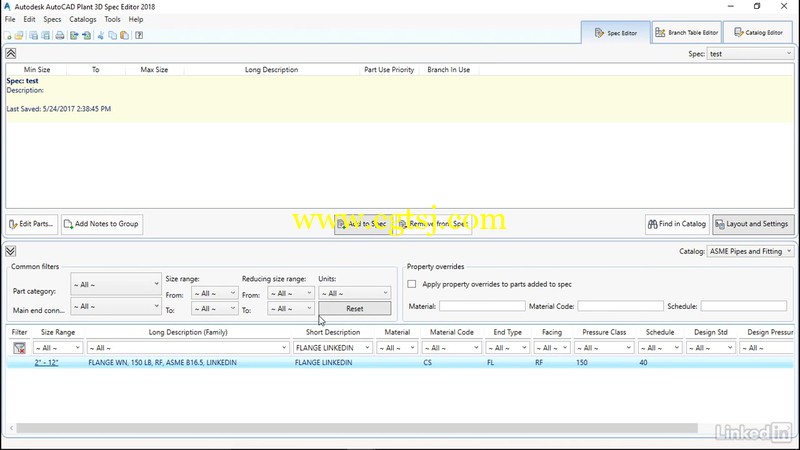Open the File menu
Viewport: 800px width, 450px height.
[x=10, y=19]
